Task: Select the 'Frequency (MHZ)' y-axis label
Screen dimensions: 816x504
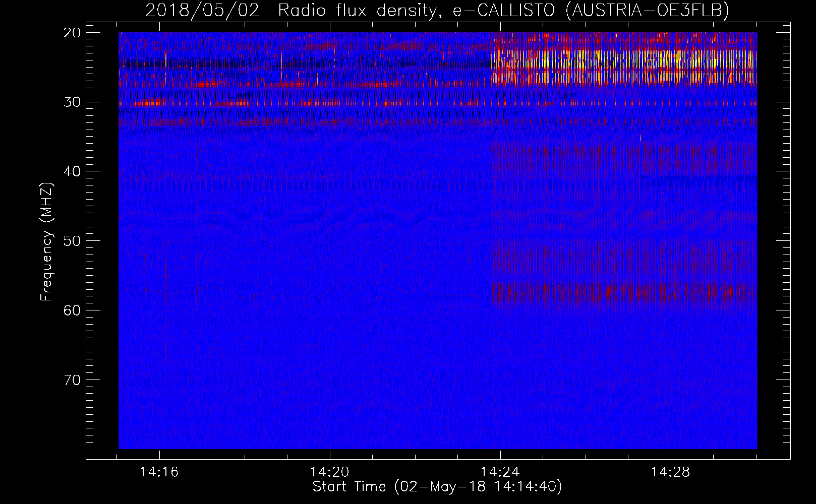Action: (46, 242)
